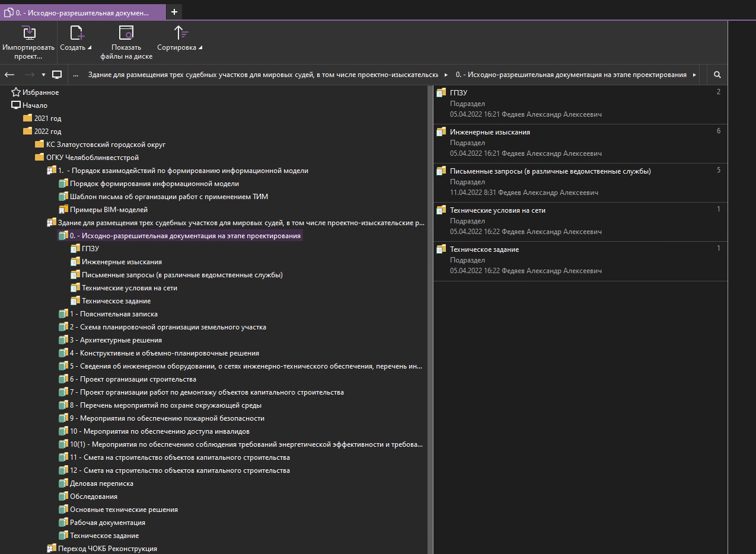Image resolution: width=756 pixels, height=554 pixels.
Task: Select 9 - Мероприятия по обеспечению пожарной безопасности
Action: pos(167,418)
